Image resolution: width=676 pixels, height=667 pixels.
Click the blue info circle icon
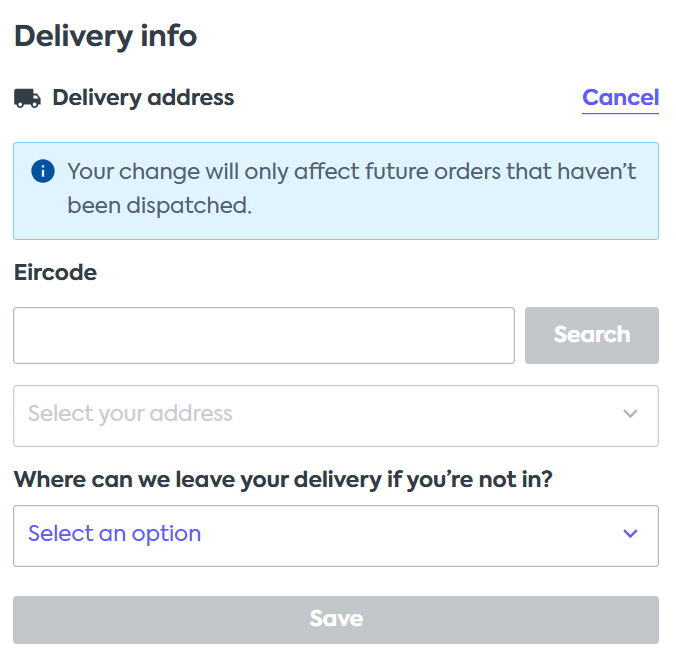coord(43,171)
